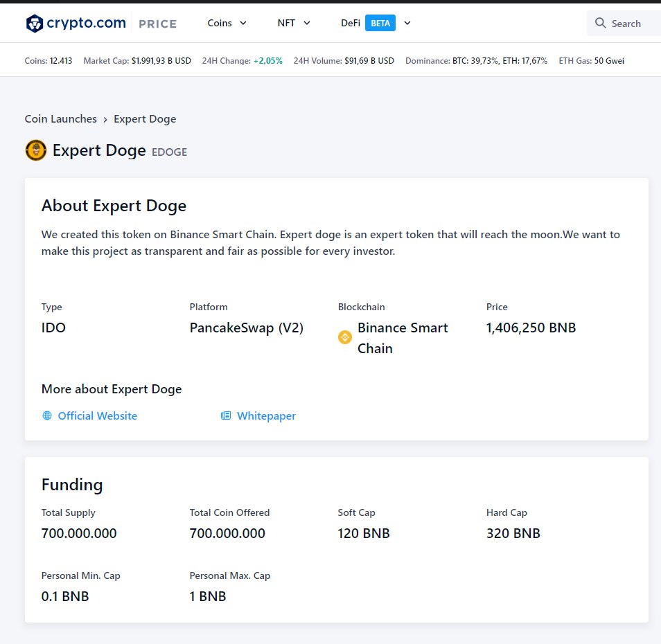This screenshot has height=644, width=661.
Task: Click the Expert Doge coin avatar icon
Action: tap(36, 150)
